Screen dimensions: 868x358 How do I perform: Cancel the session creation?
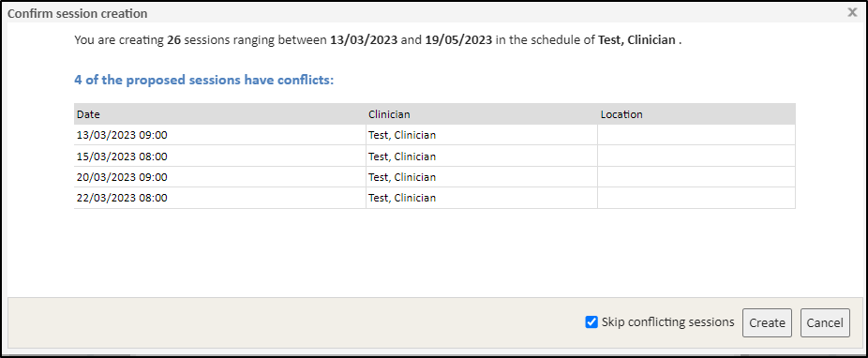tap(825, 322)
